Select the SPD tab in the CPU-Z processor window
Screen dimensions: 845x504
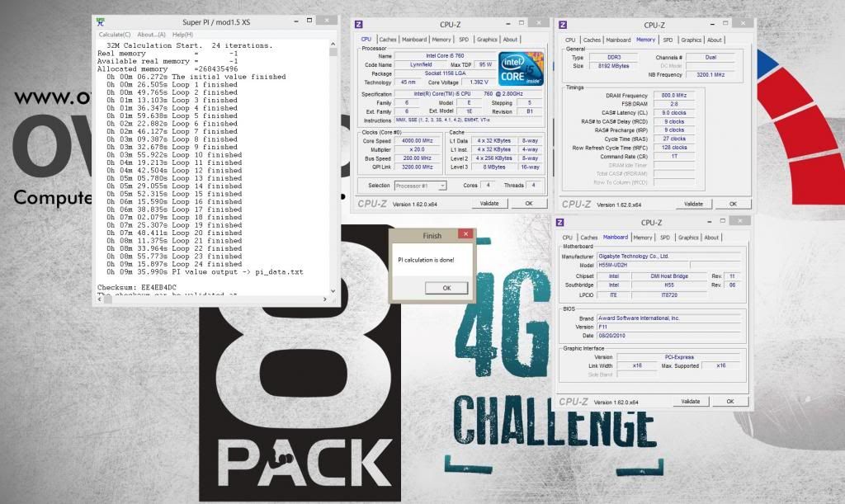tap(464, 40)
